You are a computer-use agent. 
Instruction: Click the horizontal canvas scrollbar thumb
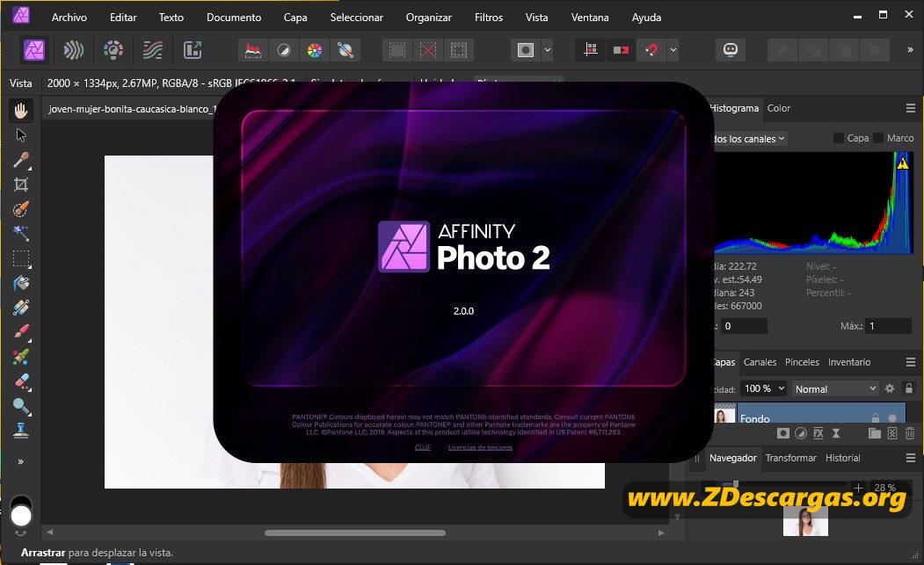[355, 532]
